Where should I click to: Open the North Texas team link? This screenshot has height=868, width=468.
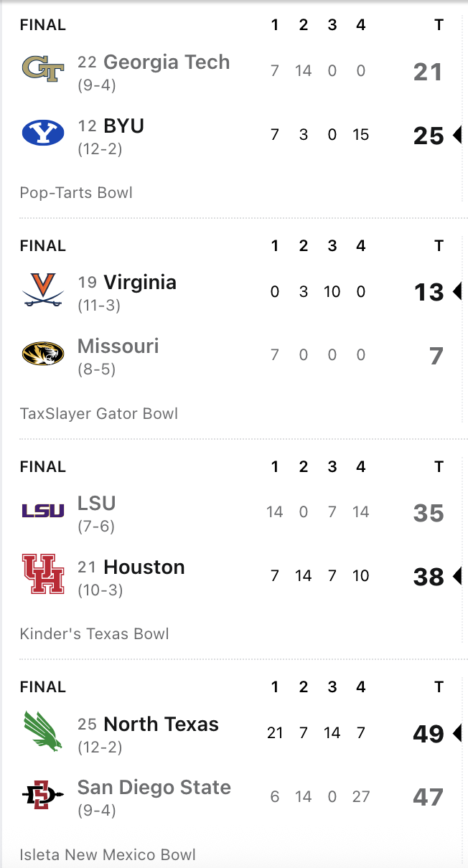click(x=162, y=724)
